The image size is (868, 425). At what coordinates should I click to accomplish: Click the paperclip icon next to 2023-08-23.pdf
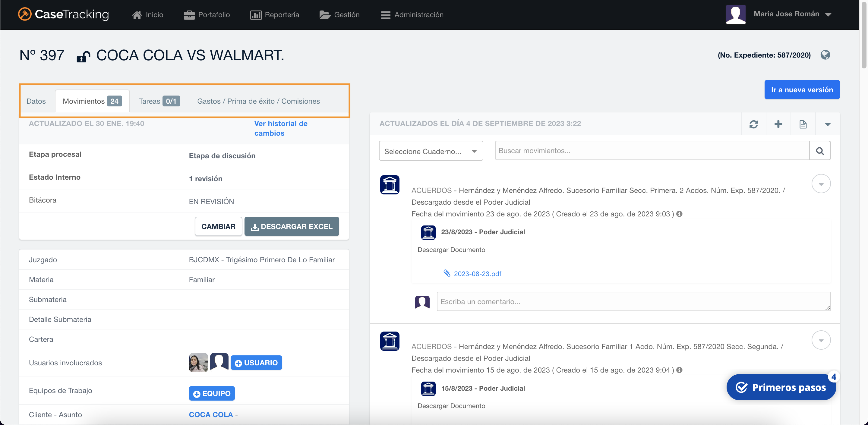coord(447,273)
